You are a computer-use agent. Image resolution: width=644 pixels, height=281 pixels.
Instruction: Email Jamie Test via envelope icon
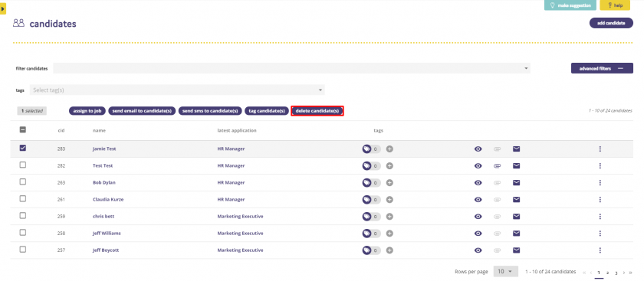tap(516, 149)
